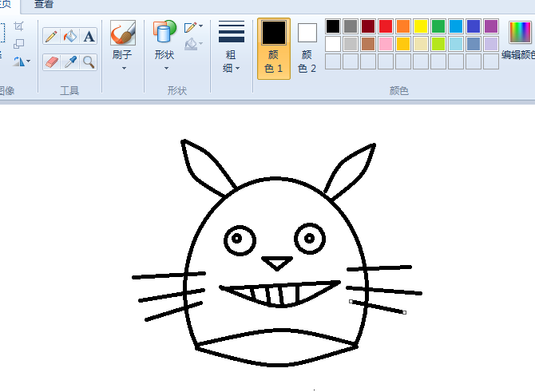Pick the white color swatch

(x=333, y=44)
